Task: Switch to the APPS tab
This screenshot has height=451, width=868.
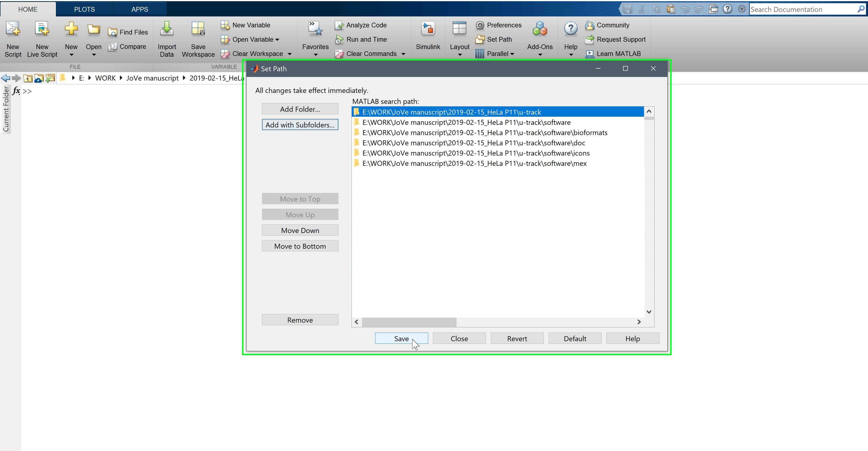Action: [139, 9]
